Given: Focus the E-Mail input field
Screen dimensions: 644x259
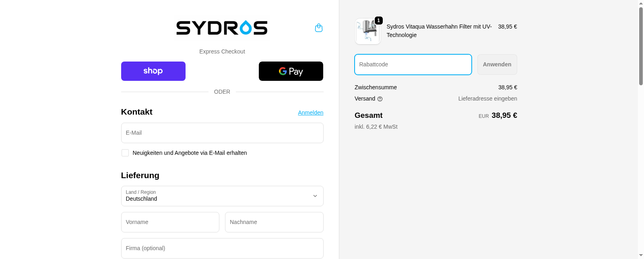Looking at the screenshot, I should (222, 133).
